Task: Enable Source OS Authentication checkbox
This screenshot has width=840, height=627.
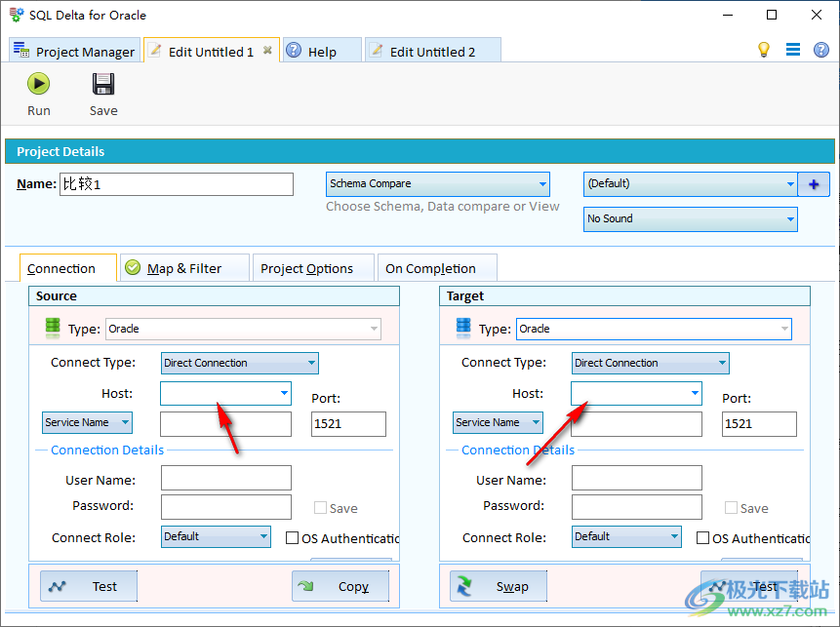Action: click(x=292, y=537)
